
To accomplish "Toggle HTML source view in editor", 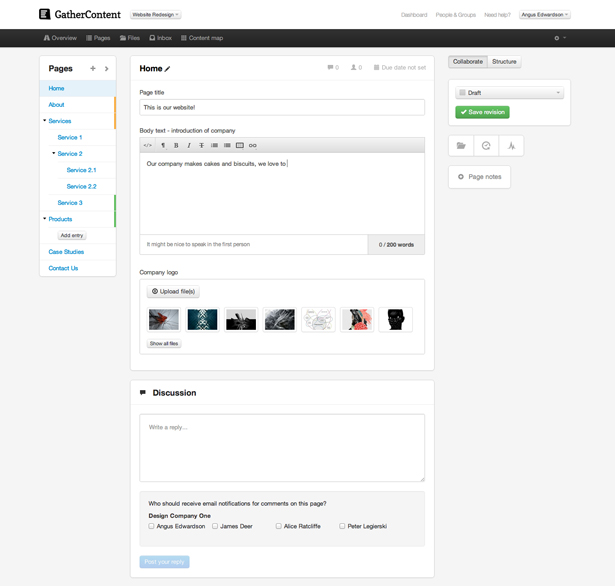I will (x=148, y=145).
